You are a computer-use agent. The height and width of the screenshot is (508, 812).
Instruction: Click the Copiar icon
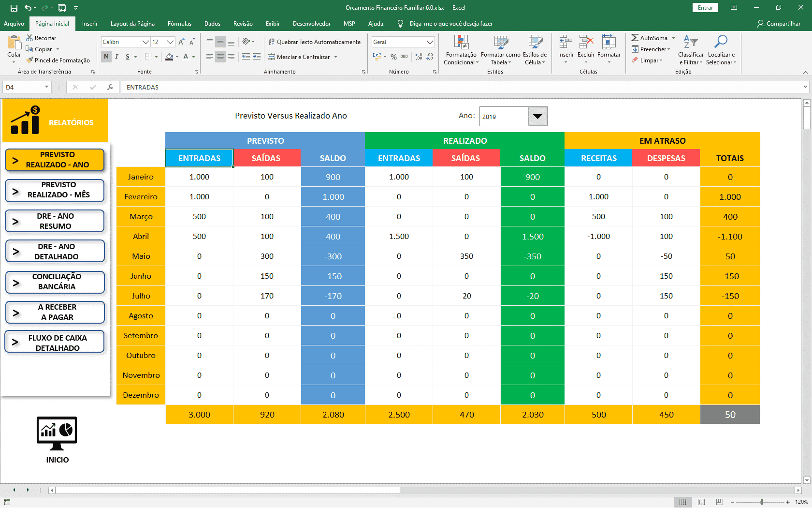29,49
